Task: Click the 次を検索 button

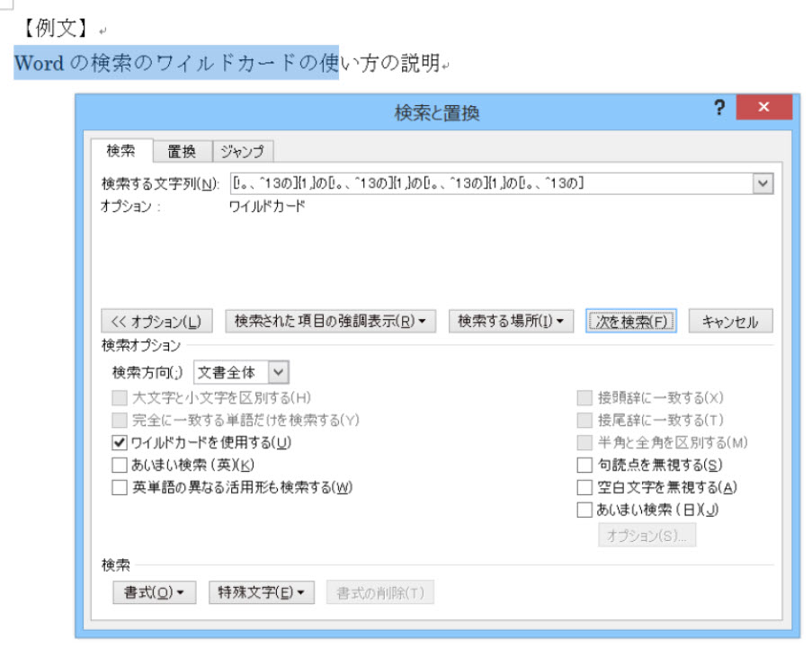Action: click(630, 321)
